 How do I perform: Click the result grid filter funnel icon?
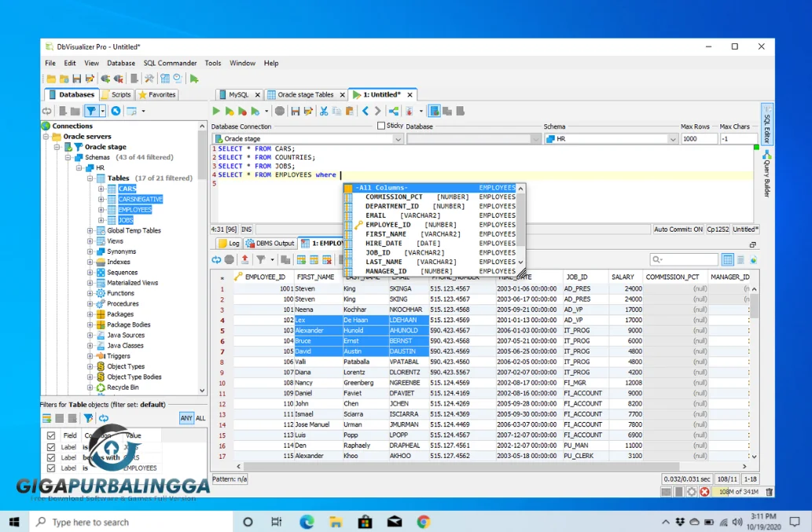[x=260, y=259]
